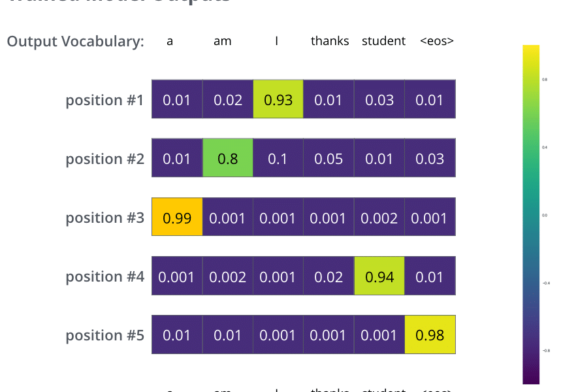Click the '<eos>' vocabulary column label
Screen dimensions: 561x392
437,41
